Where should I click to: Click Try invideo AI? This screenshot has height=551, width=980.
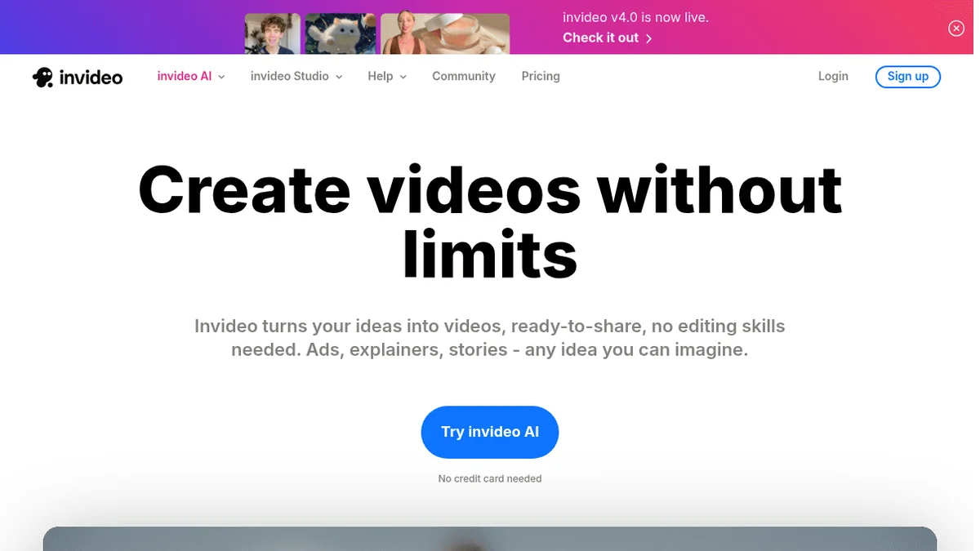490,432
